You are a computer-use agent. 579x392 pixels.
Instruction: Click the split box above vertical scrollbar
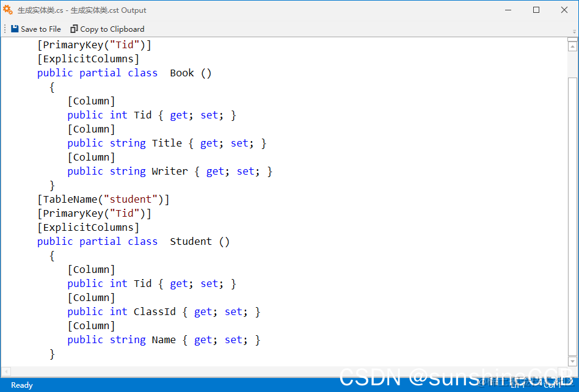(x=572, y=40)
